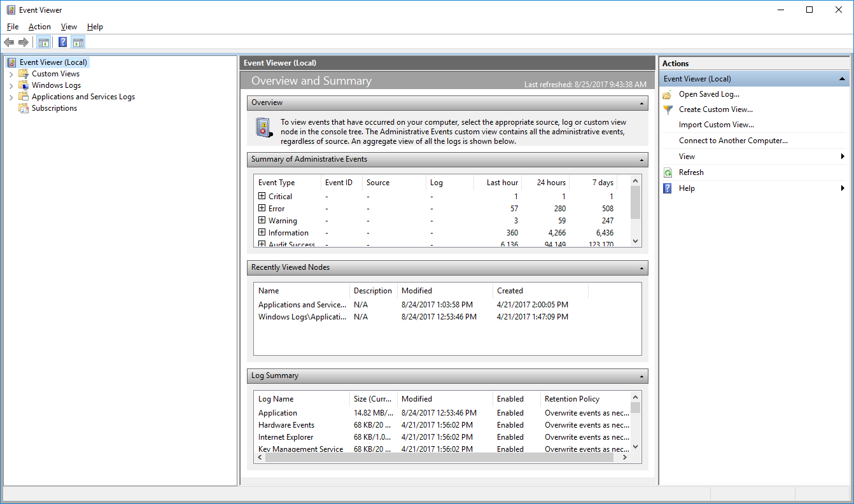Click the green Refresh icon in Actions
Image resolution: width=854 pixels, height=504 pixels.
[668, 172]
